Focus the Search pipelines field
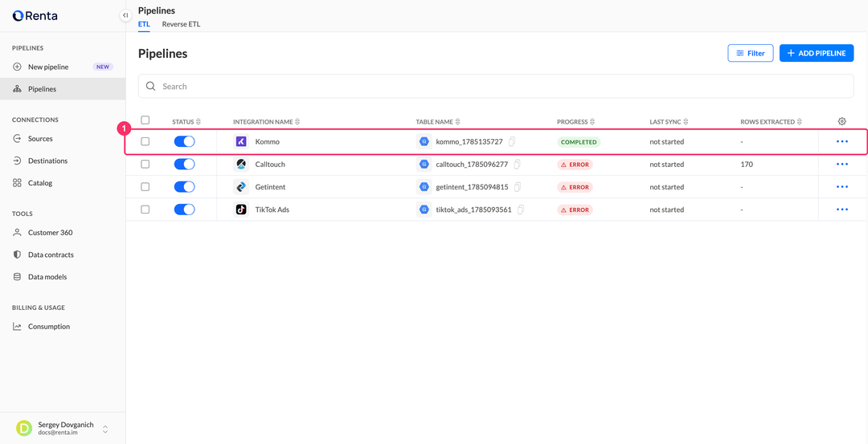The height and width of the screenshot is (444, 868). [x=495, y=86]
